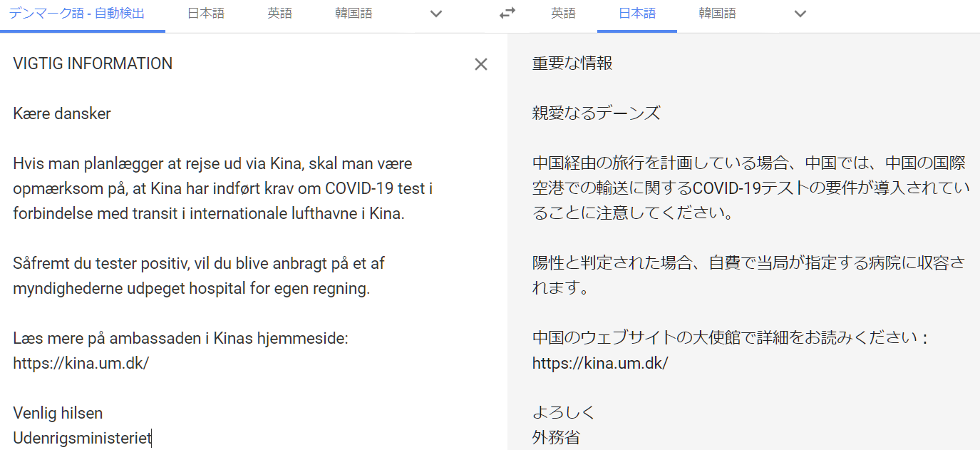This screenshot has height=450, width=980.
Task: Choose 英語 as the source language
Action: tap(279, 14)
